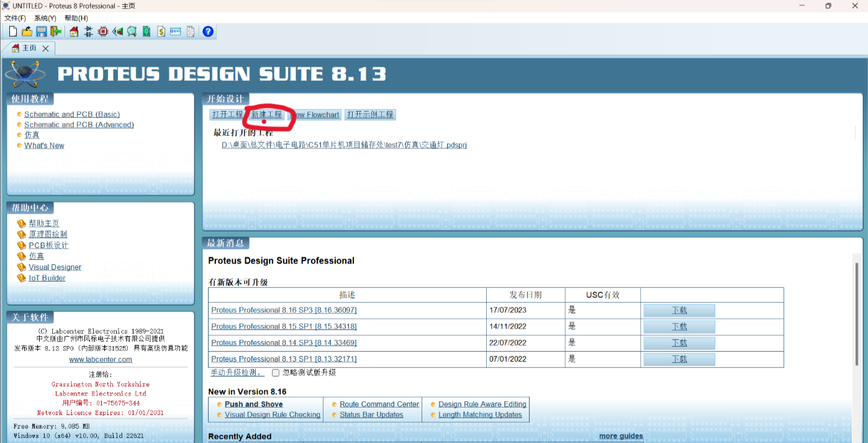
Task: Open Proteus Professional 8.13 SP1 link
Action: click(x=284, y=359)
